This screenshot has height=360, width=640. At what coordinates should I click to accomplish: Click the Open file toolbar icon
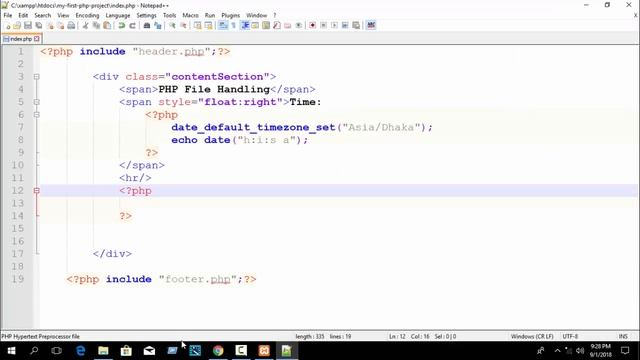pyautogui.click(x=17, y=25)
